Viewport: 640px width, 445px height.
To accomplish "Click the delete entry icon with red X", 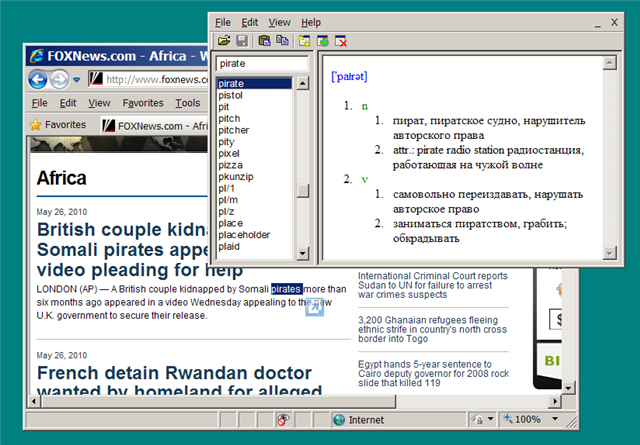I will pos(341,41).
